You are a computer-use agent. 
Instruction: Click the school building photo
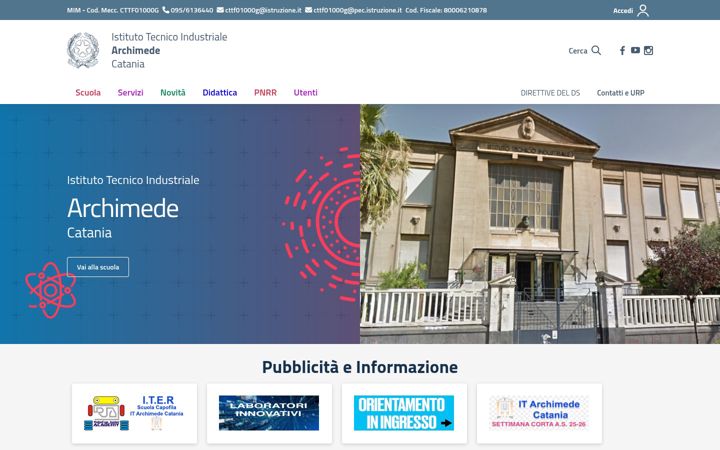pyautogui.click(x=540, y=224)
